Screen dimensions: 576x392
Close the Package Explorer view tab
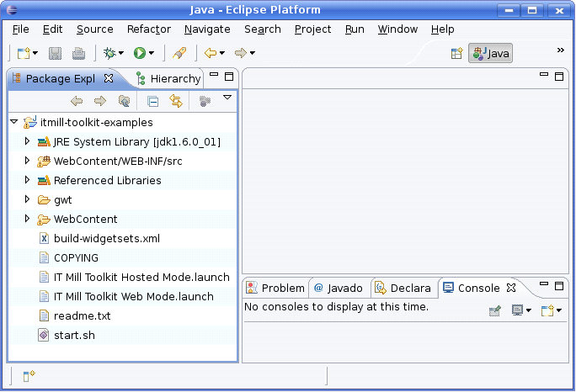tap(109, 78)
